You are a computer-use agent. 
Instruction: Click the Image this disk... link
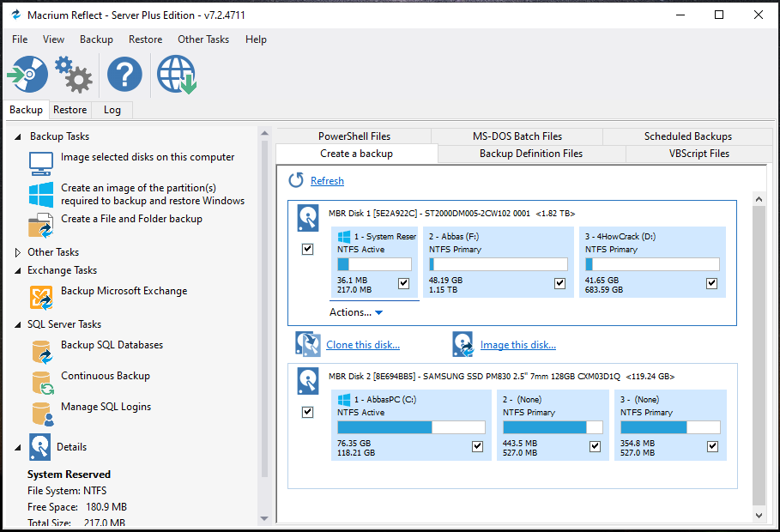pyautogui.click(x=517, y=345)
